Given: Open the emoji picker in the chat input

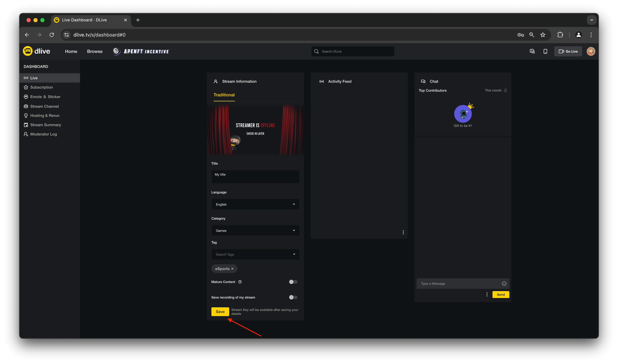Looking at the screenshot, I should (504, 284).
